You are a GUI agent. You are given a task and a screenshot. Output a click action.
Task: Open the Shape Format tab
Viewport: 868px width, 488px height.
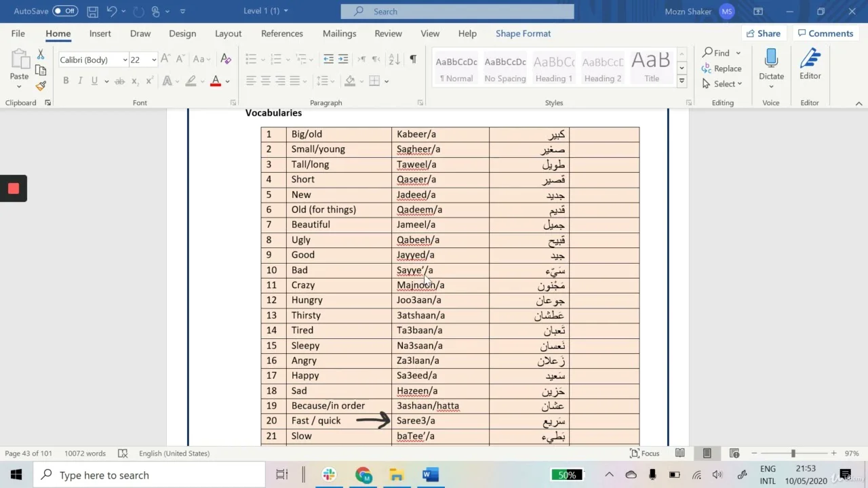point(523,33)
